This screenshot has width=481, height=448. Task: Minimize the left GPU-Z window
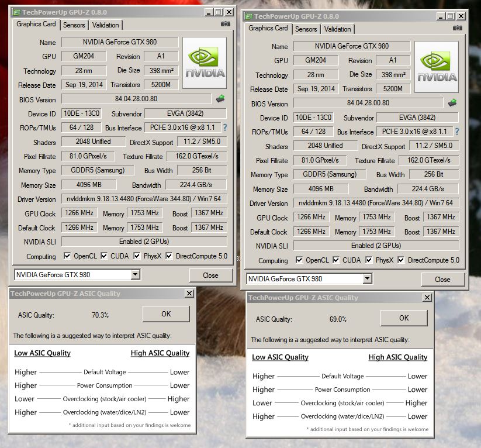209,12
